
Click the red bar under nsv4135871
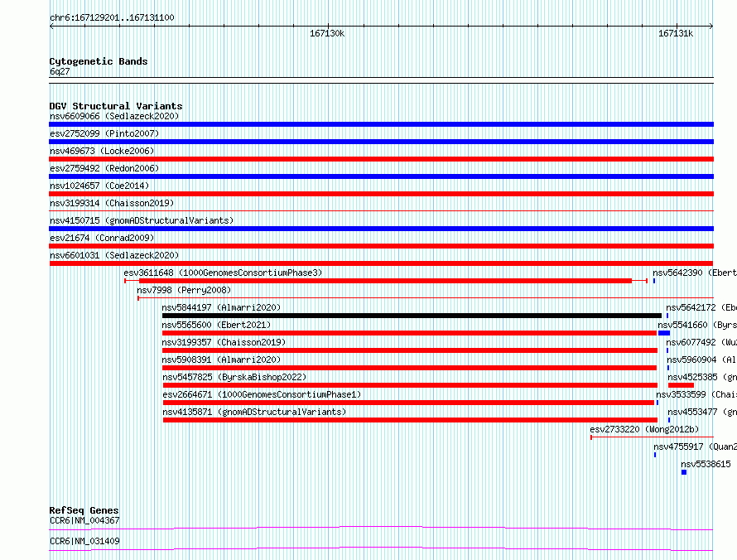(x=410, y=420)
